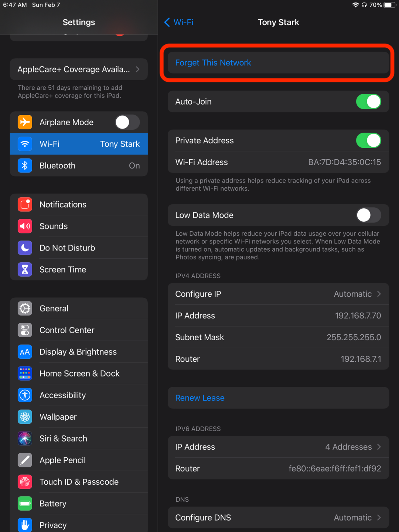Tap Wi-Fi Address BA:7D:D4:35:0C:15 value

[x=344, y=162]
